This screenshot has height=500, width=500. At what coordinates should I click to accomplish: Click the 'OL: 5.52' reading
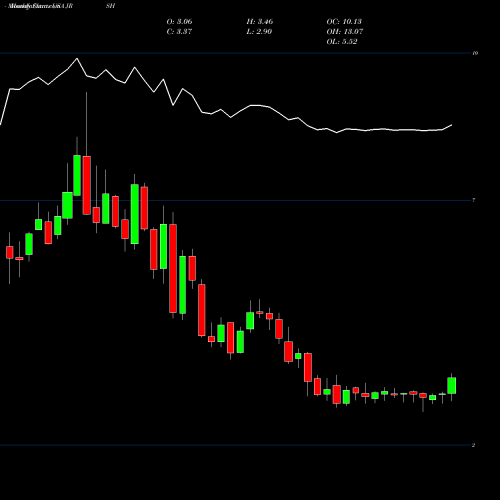coord(342,42)
